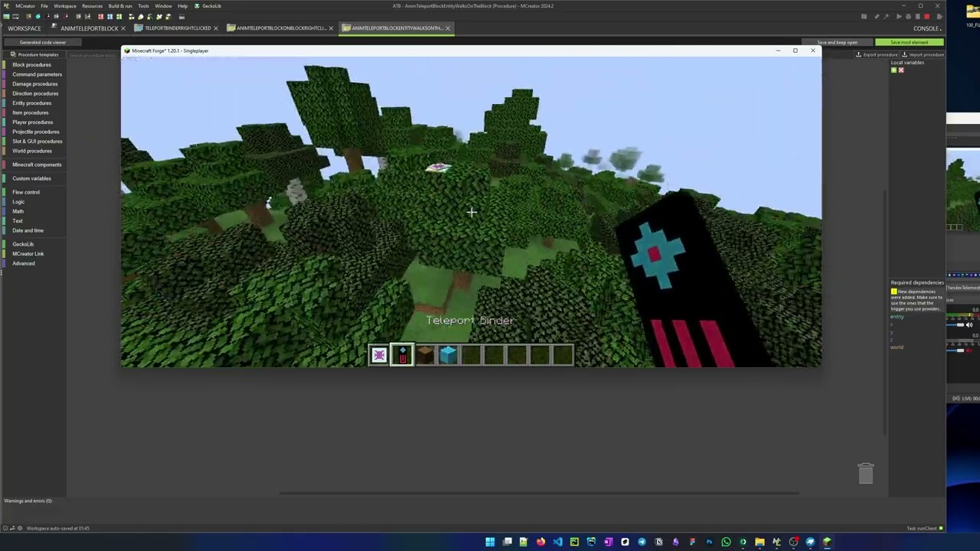Image resolution: width=980 pixels, height=551 pixels.
Task: Open Figma from the taskbar
Action: coord(692,543)
